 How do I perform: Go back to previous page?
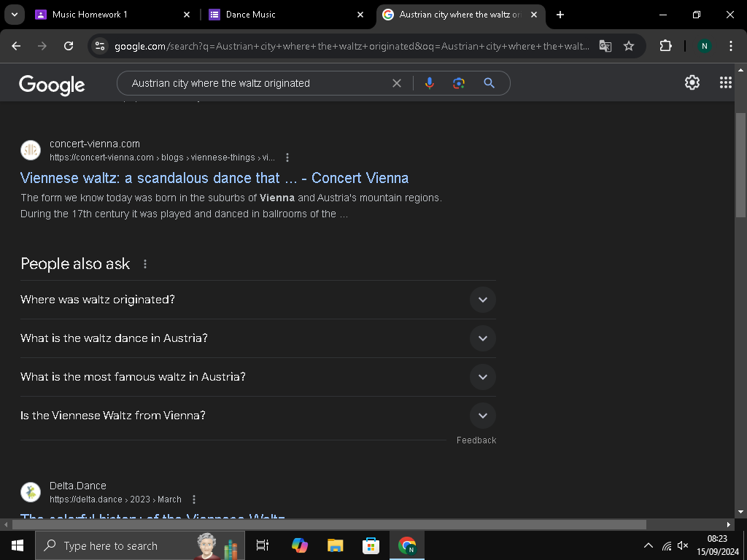(16, 46)
